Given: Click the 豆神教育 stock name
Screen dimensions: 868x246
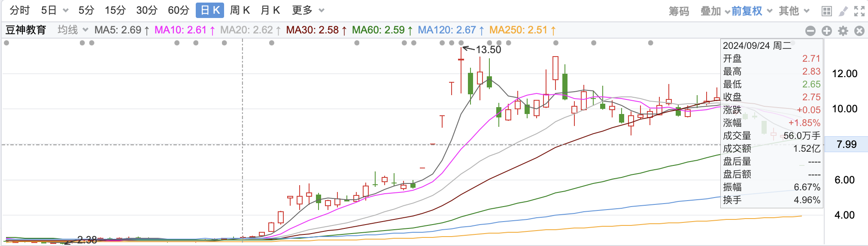Looking at the screenshot, I should tap(26, 30).
